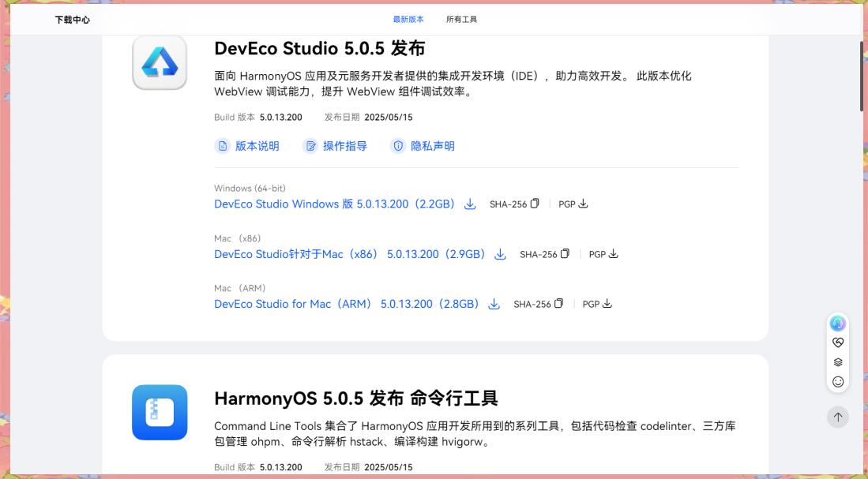Click the 下载中心 title

[x=72, y=20]
